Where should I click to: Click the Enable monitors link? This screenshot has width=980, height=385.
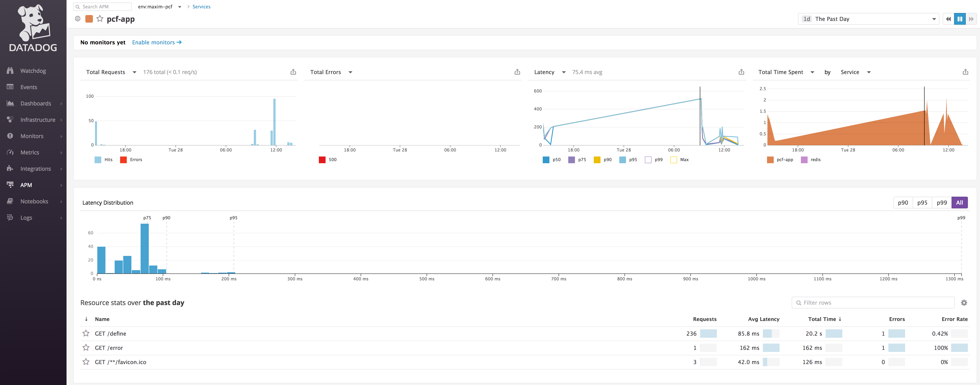[x=157, y=42]
